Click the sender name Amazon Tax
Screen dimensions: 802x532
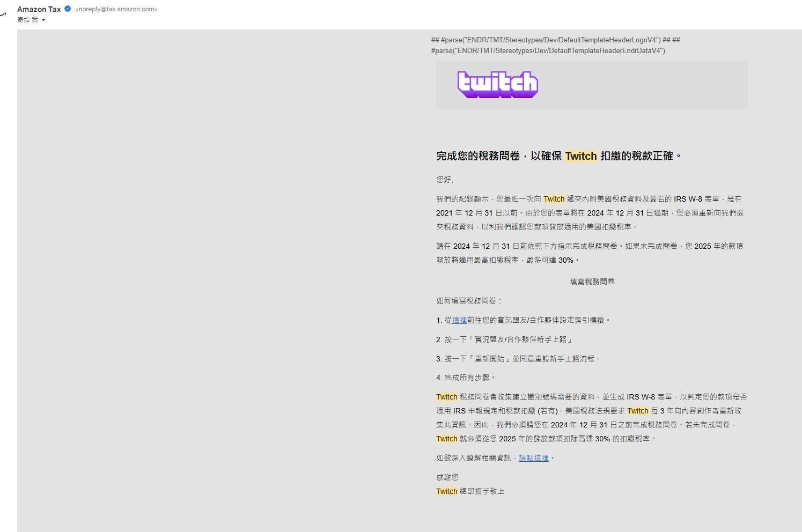39,9
